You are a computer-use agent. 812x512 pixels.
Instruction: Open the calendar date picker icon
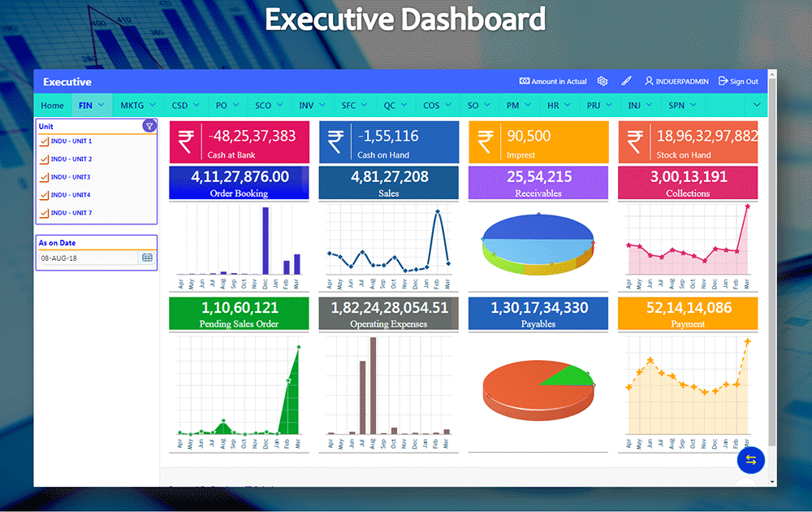pos(147,258)
